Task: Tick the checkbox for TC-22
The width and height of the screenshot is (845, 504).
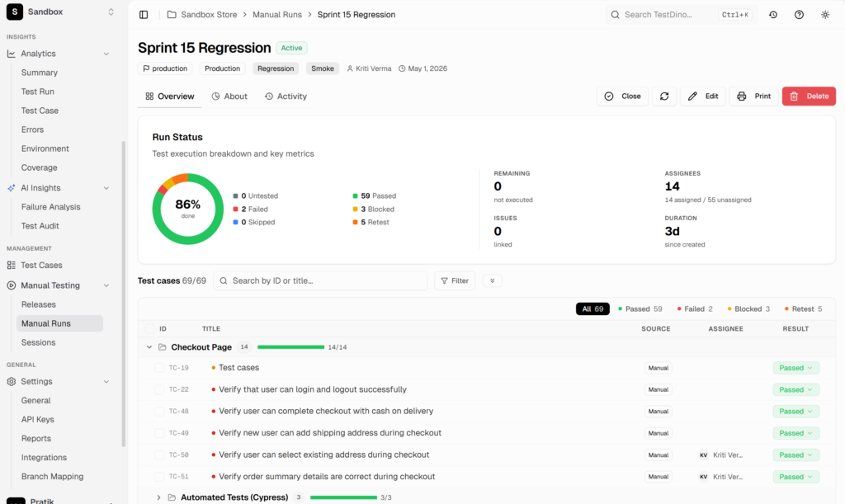Action: pyautogui.click(x=159, y=389)
